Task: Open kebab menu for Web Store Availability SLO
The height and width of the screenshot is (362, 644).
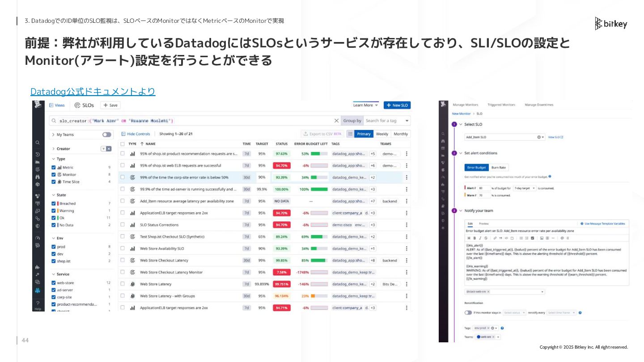Action: 407,248
